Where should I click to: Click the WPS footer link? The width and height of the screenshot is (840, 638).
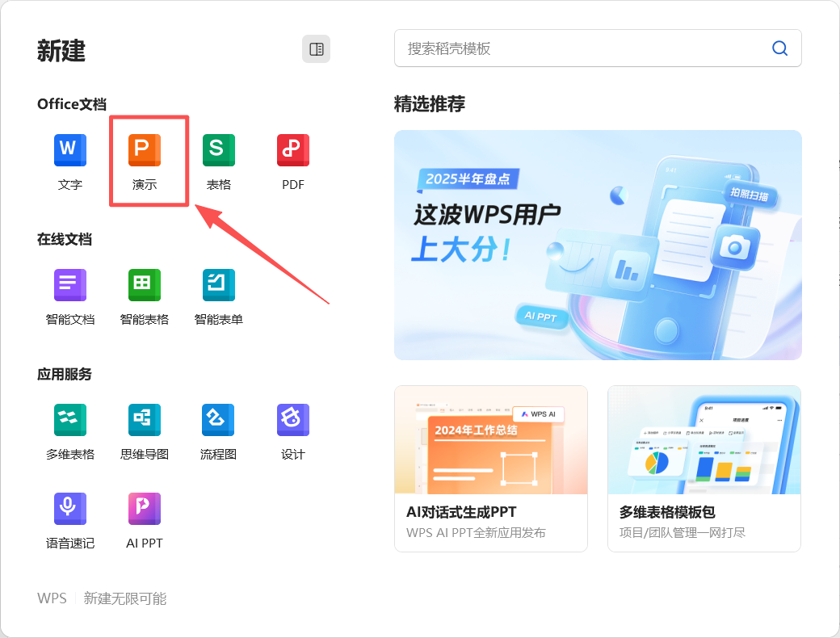coord(51,599)
